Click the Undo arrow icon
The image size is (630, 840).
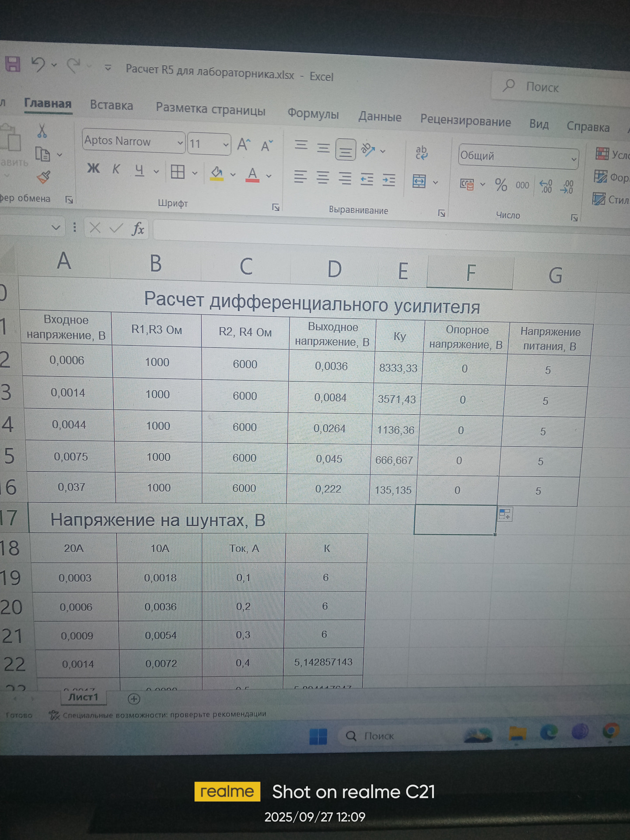(x=38, y=65)
